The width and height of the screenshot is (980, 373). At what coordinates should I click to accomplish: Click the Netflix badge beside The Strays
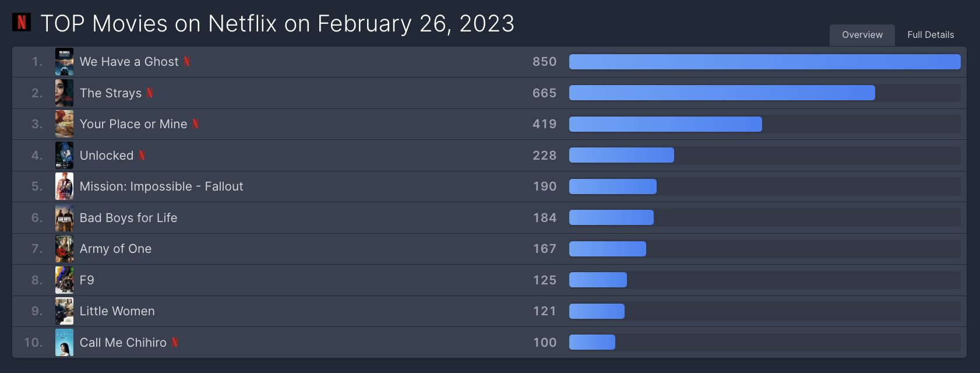(x=150, y=93)
